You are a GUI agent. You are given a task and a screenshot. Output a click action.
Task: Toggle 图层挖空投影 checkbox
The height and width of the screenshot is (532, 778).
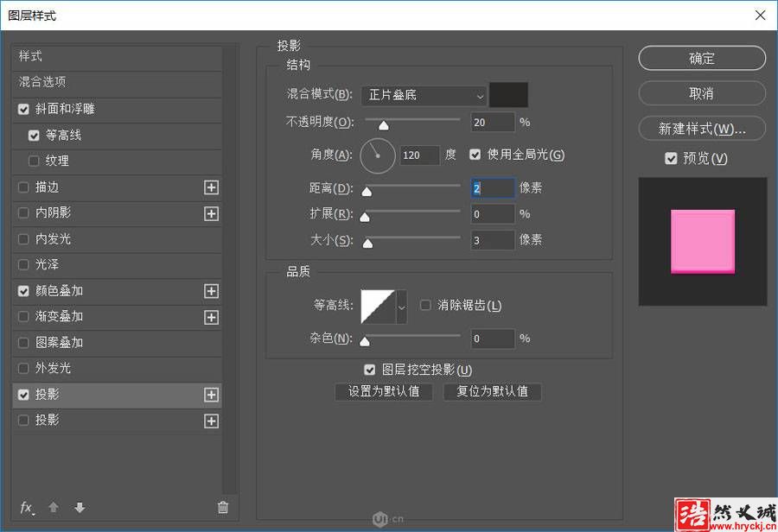pos(369,370)
